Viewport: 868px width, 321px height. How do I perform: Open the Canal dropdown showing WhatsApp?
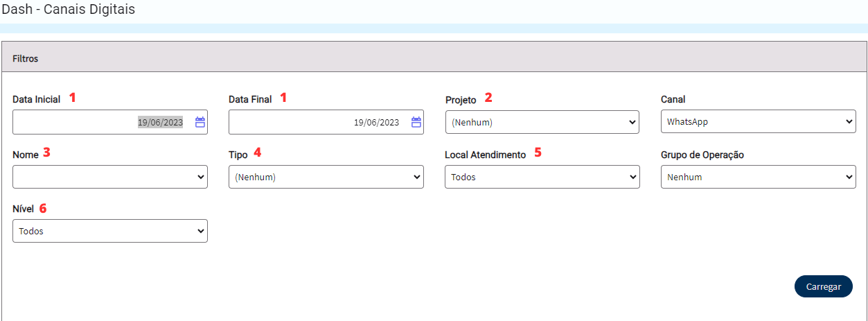click(x=759, y=121)
